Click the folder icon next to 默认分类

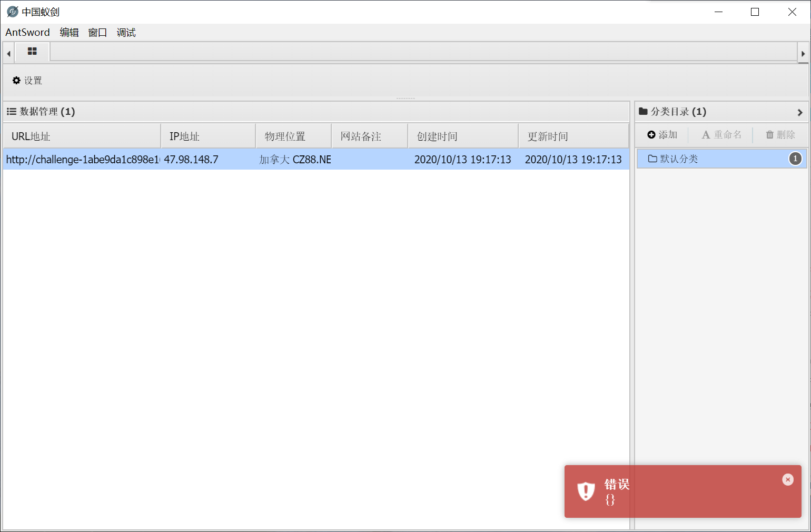coord(651,159)
